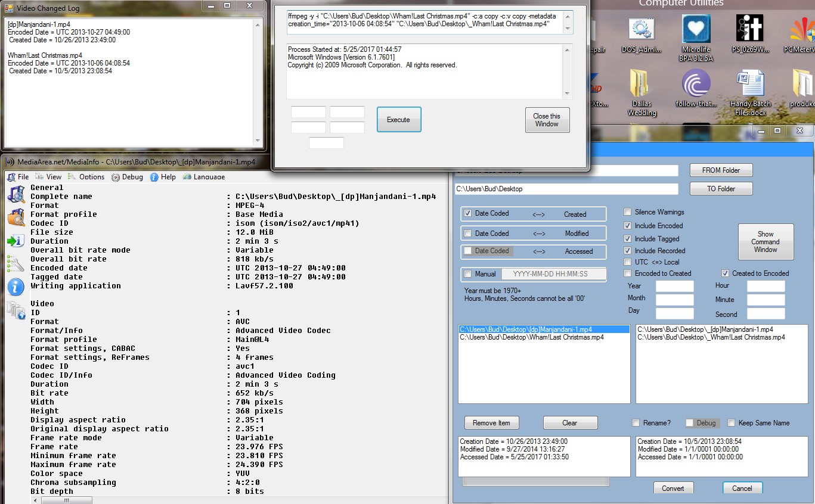
Task: Toggle the Include Encoded checkbox
Action: [628, 226]
